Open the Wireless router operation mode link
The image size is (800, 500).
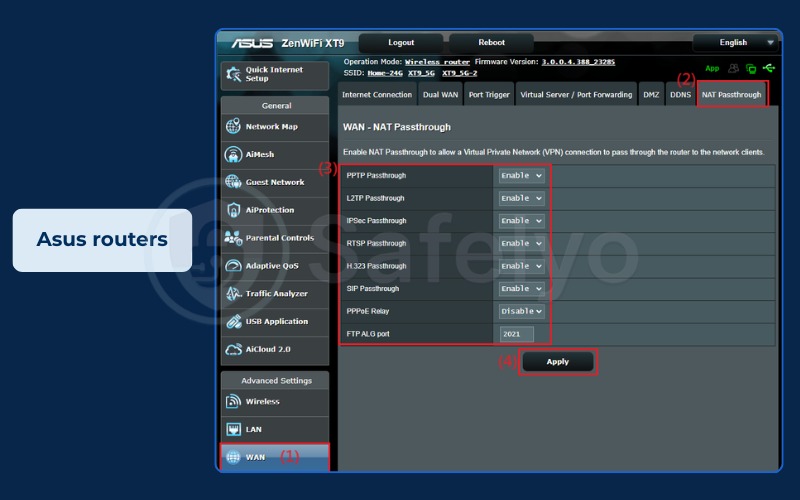[x=437, y=62]
